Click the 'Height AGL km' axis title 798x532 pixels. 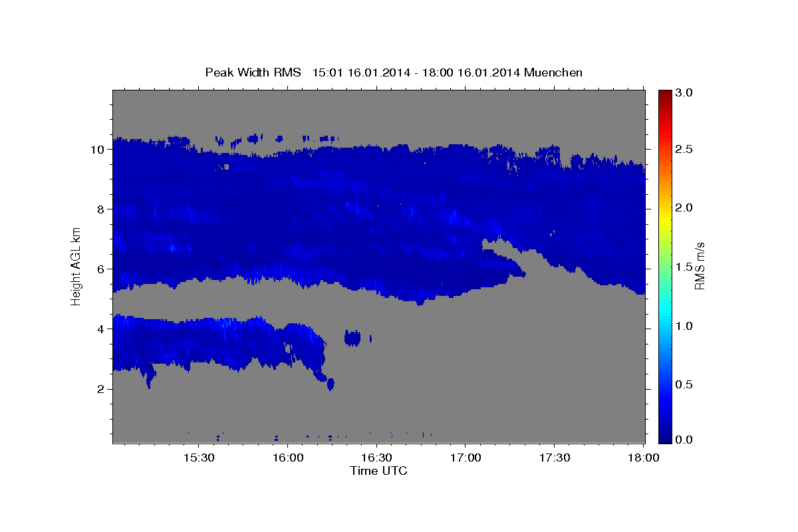[76, 266]
